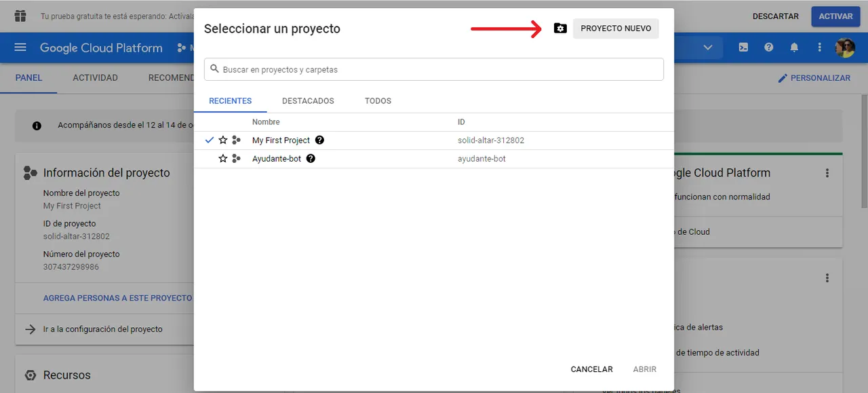The height and width of the screenshot is (393, 868).
Task: Expand the header search dropdown chevron
Action: [x=708, y=48]
